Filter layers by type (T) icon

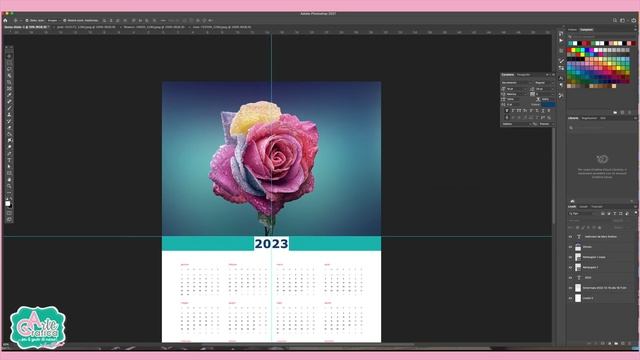click(615, 213)
